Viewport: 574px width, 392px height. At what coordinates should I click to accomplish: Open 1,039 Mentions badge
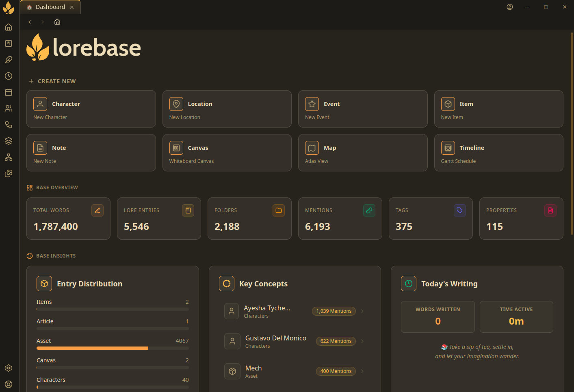[334, 311]
